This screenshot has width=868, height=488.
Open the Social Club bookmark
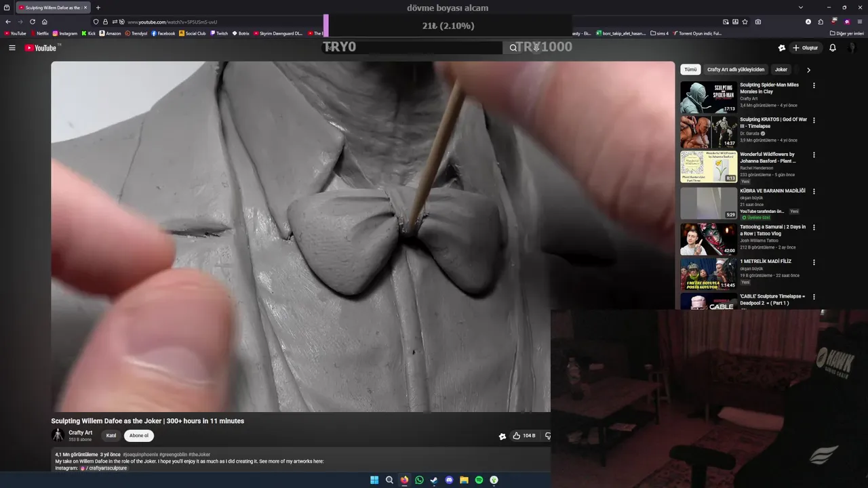pyautogui.click(x=193, y=33)
